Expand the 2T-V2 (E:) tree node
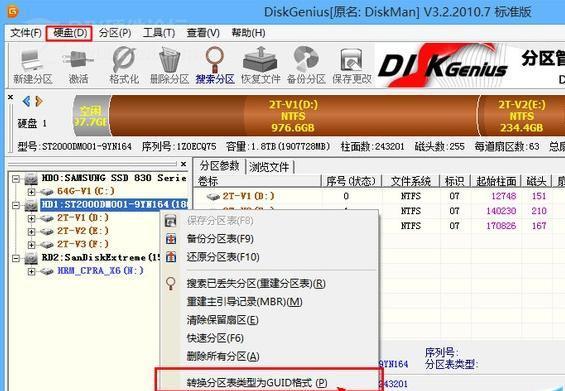565x391 pixels. click(31, 231)
